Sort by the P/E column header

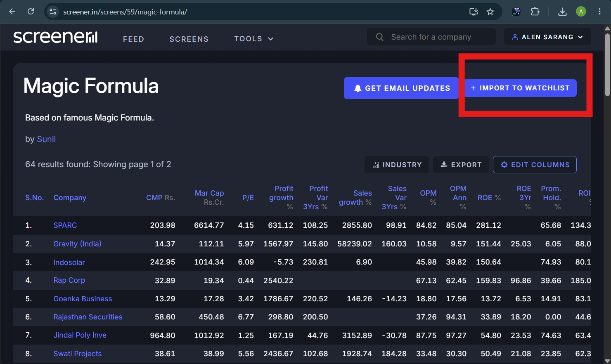pos(248,198)
